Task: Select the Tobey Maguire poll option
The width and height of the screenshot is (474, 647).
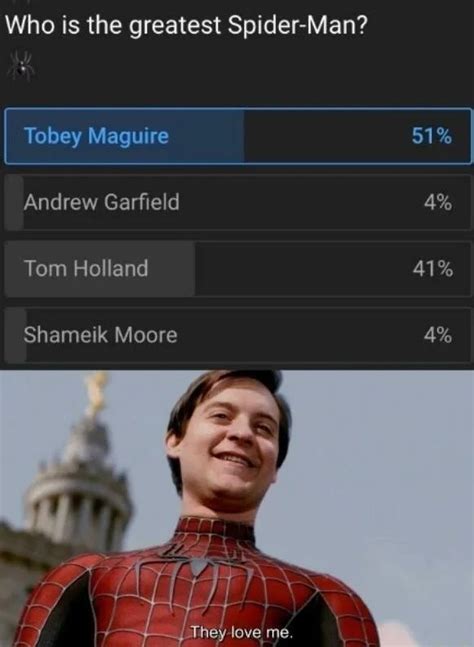Action: 238,136
